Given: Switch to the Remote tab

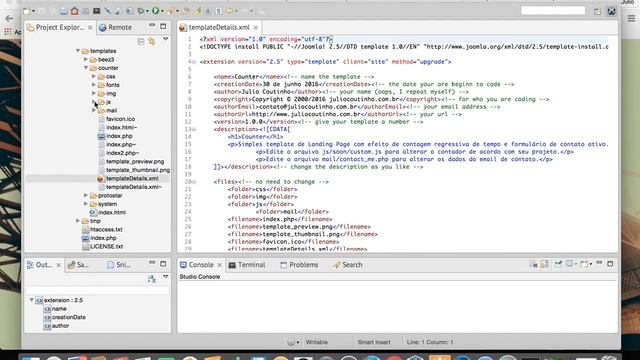Looking at the screenshot, I should click(116, 27).
